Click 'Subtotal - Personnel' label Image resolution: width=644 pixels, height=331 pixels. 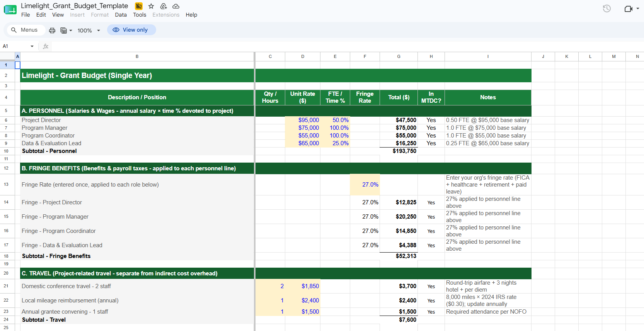pyautogui.click(x=137, y=151)
